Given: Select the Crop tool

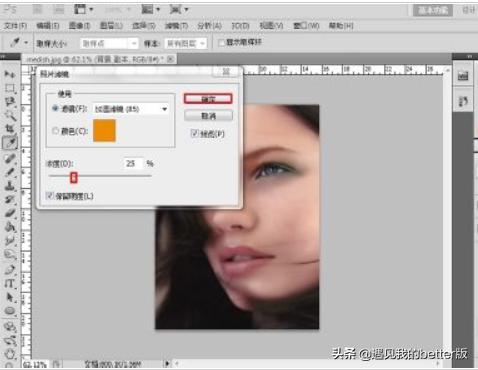Looking at the screenshot, I should pos(10,129).
